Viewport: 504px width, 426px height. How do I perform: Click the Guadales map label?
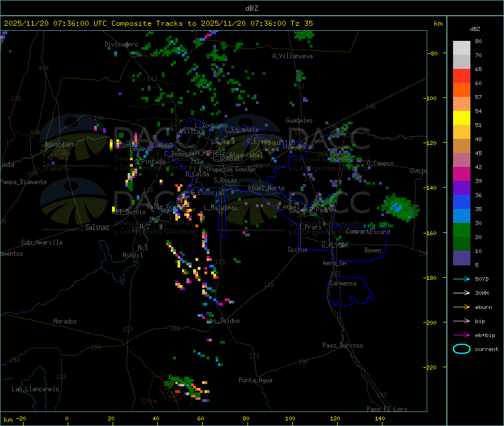tap(299, 120)
